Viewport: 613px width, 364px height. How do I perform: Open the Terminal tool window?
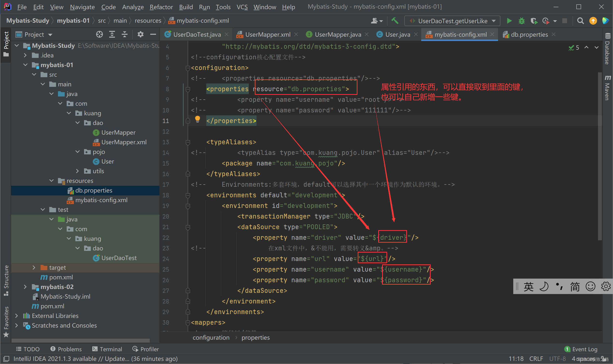tap(107, 349)
